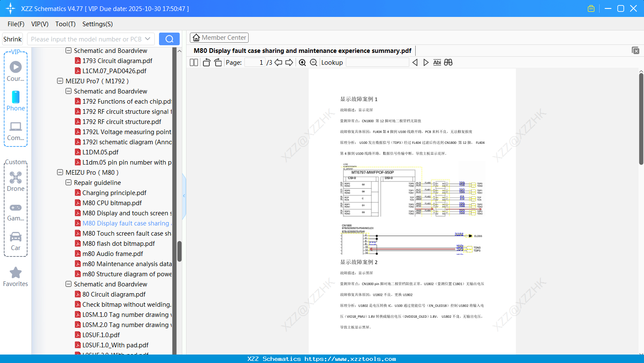Rotate the page counterclockwise

click(x=206, y=63)
